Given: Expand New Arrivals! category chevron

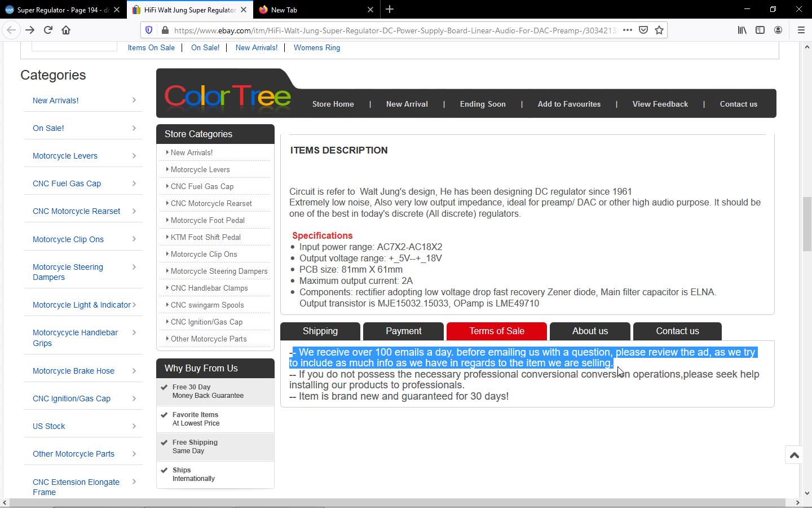Looking at the screenshot, I should click(x=134, y=100).
